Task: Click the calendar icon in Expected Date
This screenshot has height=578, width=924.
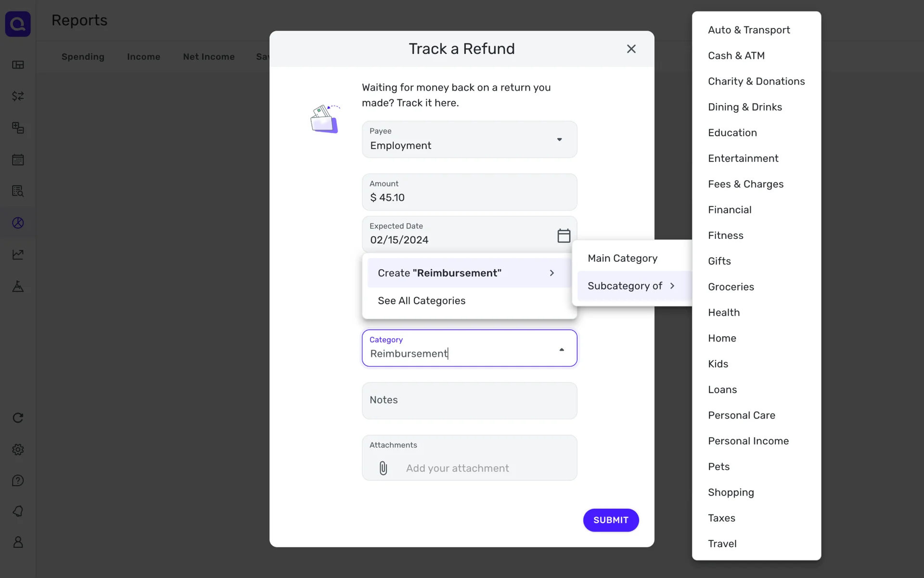Action: pos(564,236)
